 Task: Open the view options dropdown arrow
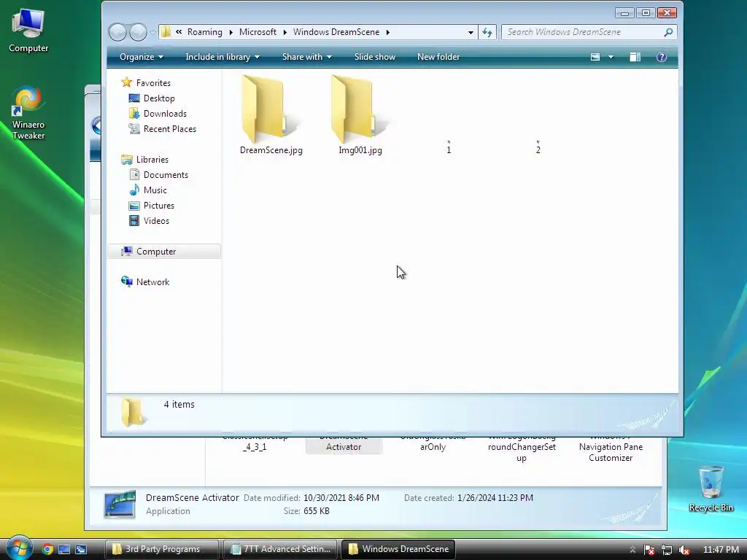(611, 57)
